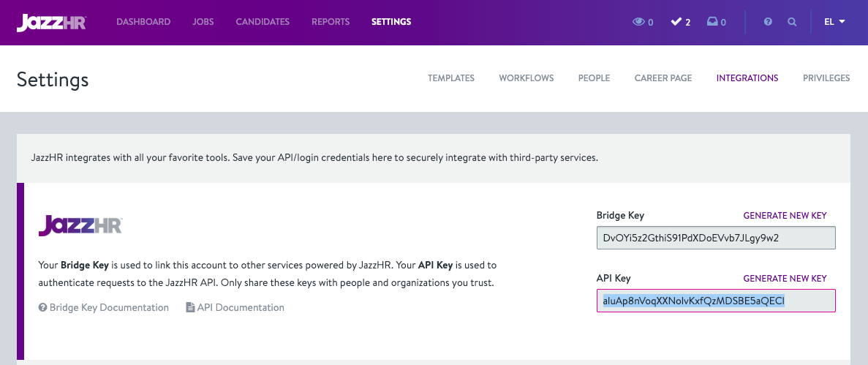The height and width of the screenshot is (365, 868).
Task: Expand the EL user account dropdown
Action: coord(834,22)
